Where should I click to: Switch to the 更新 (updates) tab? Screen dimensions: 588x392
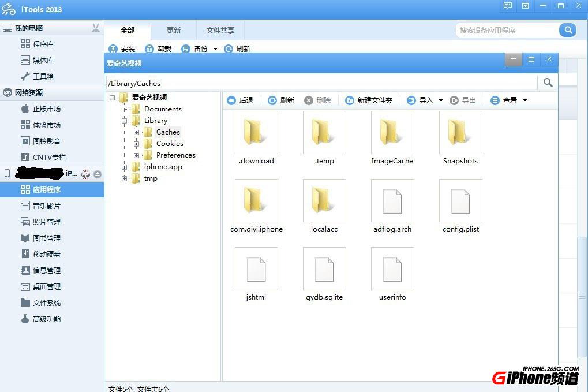pyautogui.click(x=173, y=31)
